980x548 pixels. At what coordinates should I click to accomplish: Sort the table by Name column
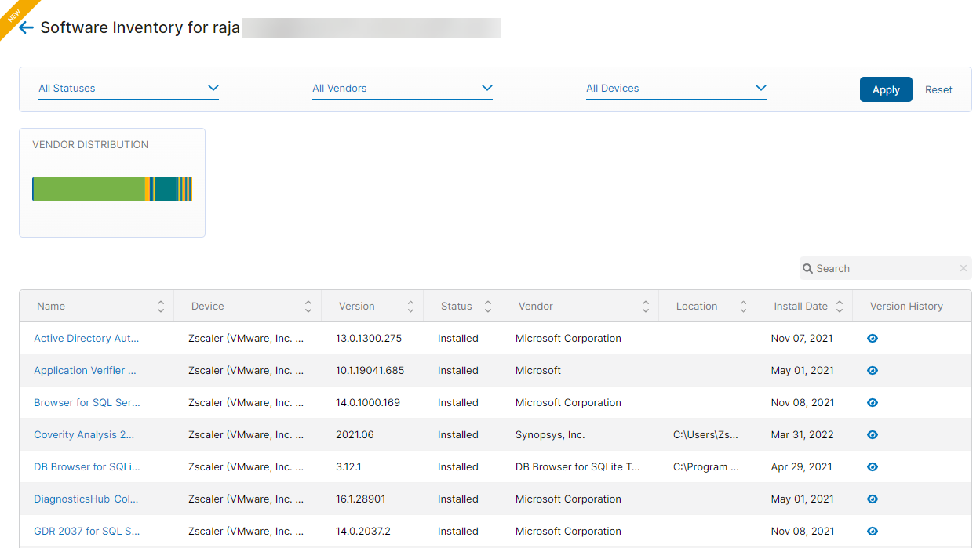161,306
